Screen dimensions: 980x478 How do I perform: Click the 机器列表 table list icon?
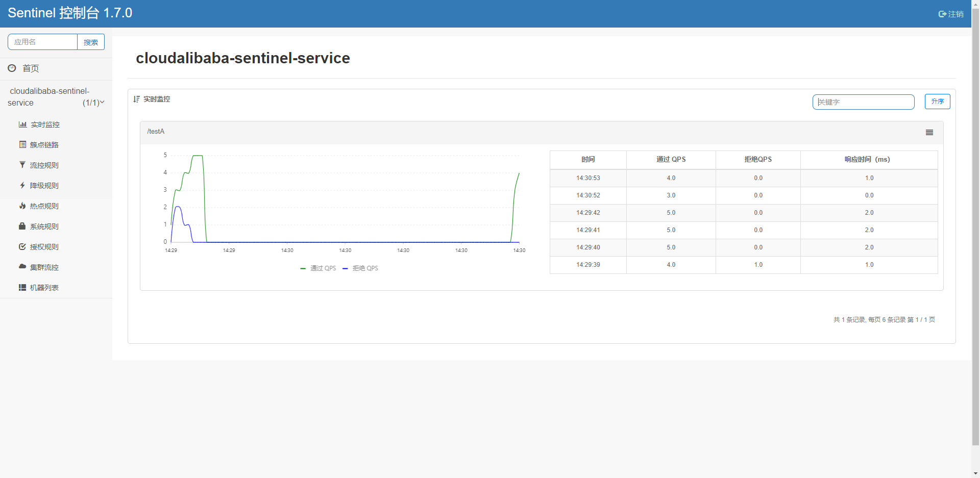click(22, 287)
